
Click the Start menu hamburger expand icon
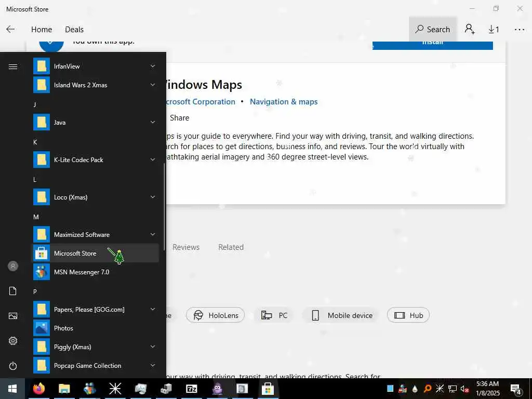pos(13,66)
